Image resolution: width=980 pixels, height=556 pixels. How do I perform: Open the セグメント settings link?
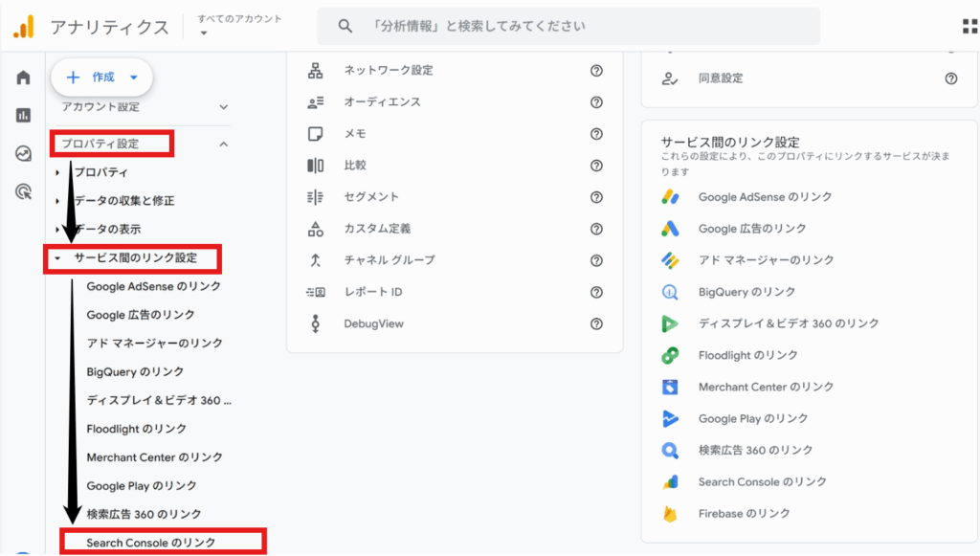[371, 197]
